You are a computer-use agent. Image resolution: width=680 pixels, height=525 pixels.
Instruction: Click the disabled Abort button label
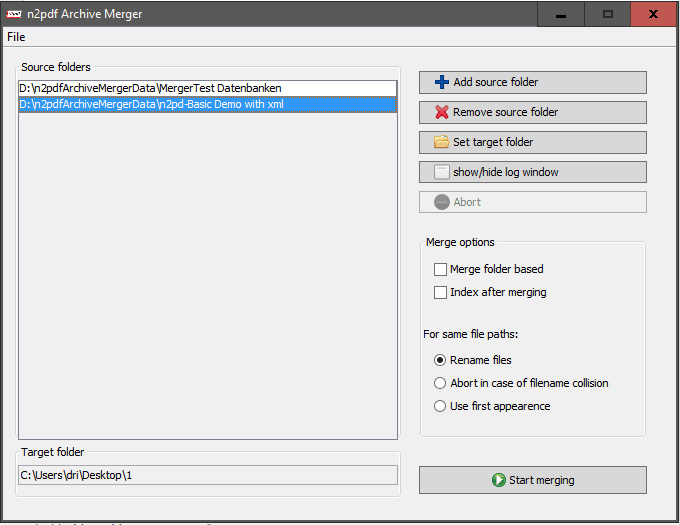click(x=467, y=202)
